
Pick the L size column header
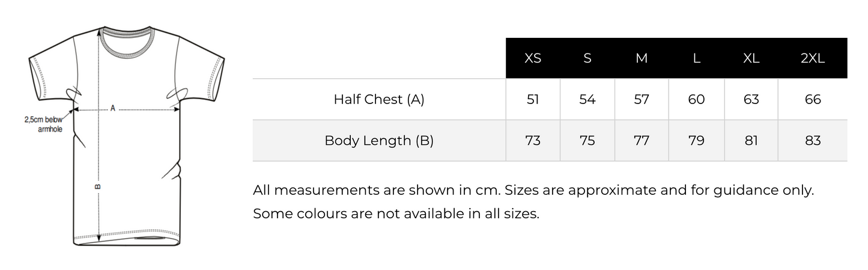696,58
